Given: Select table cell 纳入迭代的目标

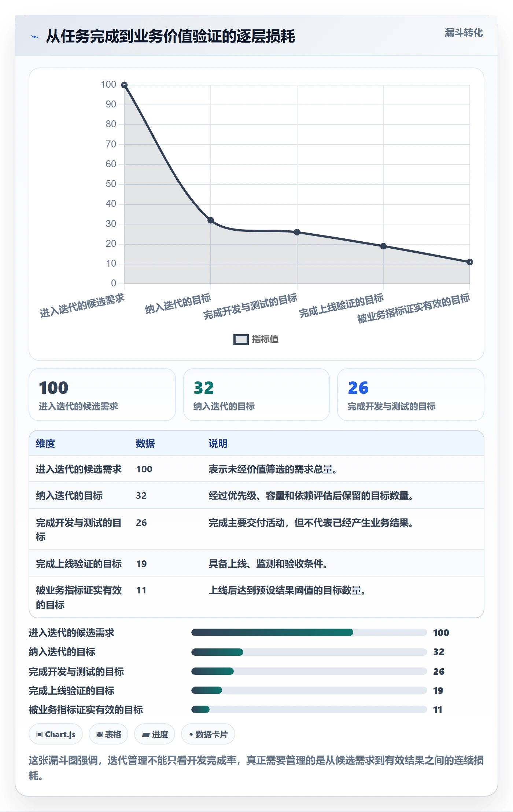Looking at the screenshot, I should [x=69, y=495].
